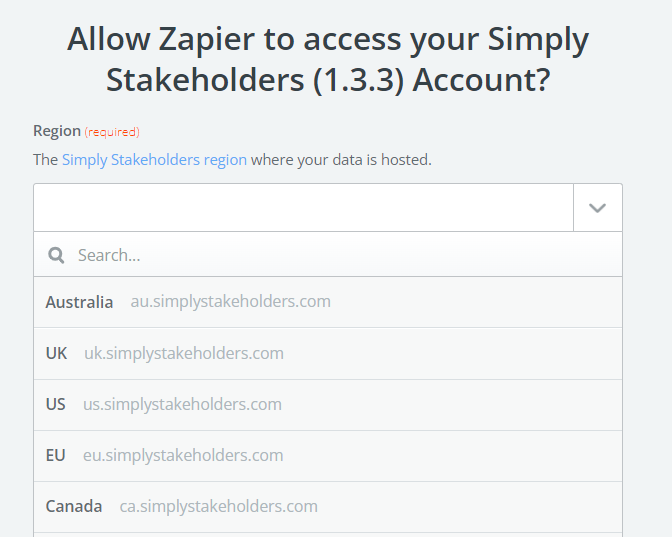Choose the Canada region option
672x537 pixels.
[x=74, y=506]
